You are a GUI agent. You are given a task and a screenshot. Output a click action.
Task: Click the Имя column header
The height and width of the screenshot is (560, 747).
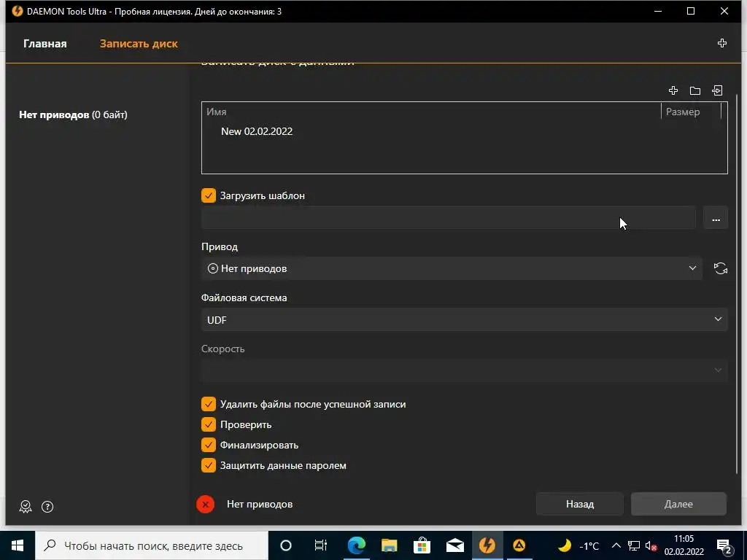pyautogui.click(x=216, y=112)
